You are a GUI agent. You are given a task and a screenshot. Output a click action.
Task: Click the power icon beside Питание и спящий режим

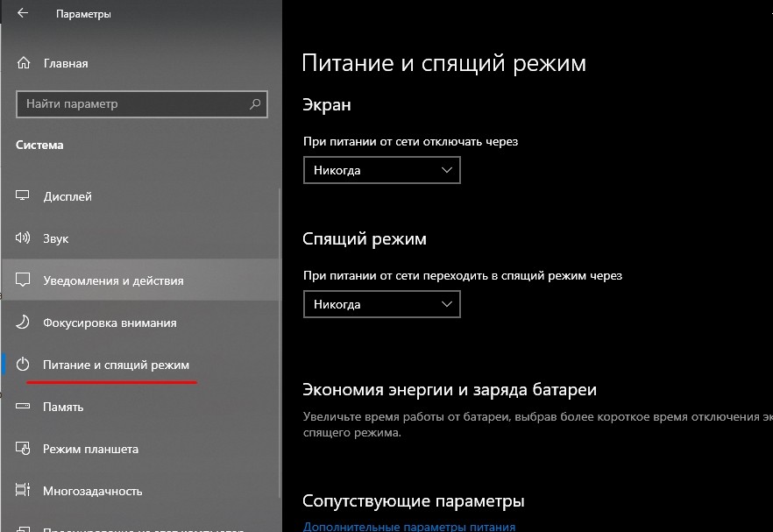[x=24, y=365]
